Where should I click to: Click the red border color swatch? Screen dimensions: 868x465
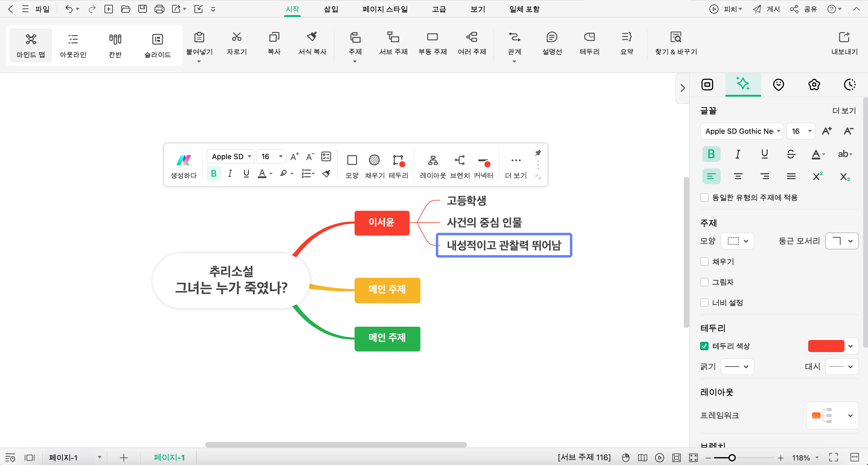(826, 346)
